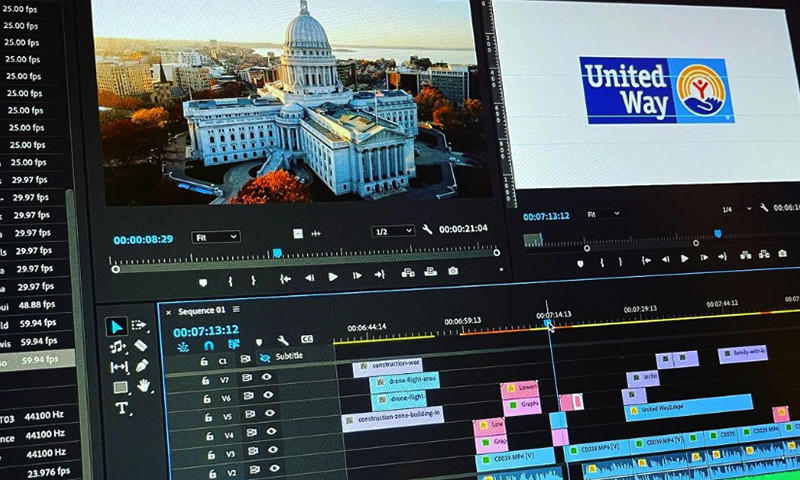Click Lift button in Program monitor
This screenshot has width=800, height=480.
coord(745,255)
